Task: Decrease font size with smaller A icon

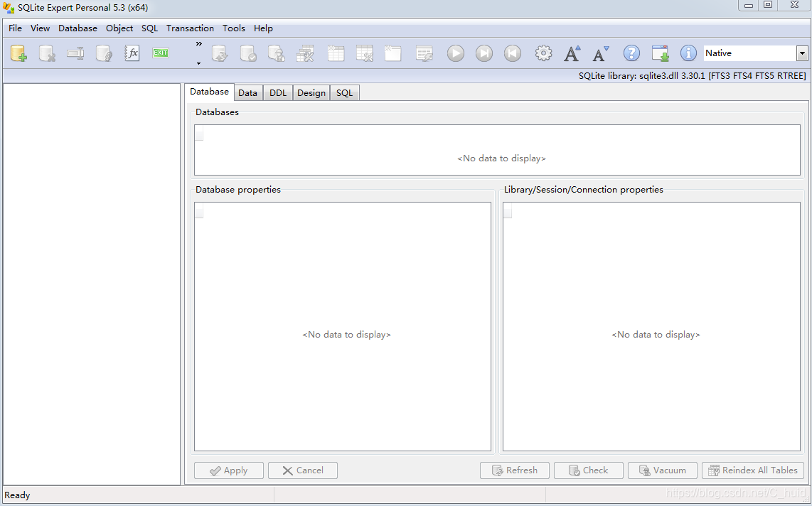Action: 601,53
